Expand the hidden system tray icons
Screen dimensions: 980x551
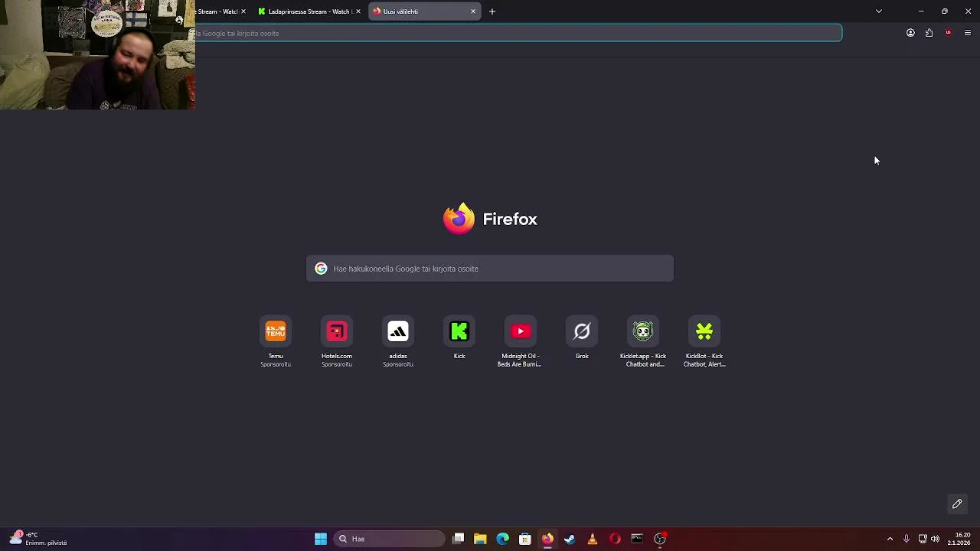[890, 539]
